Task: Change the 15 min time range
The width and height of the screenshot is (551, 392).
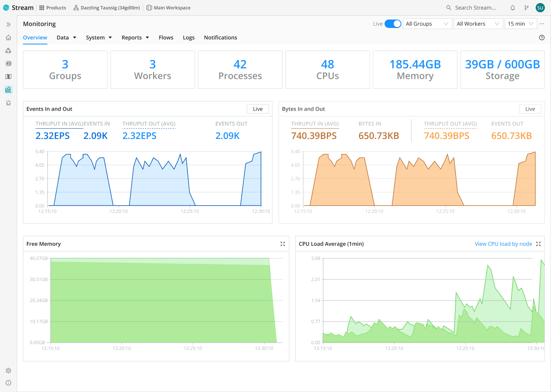Action: (x=520, y=24)
